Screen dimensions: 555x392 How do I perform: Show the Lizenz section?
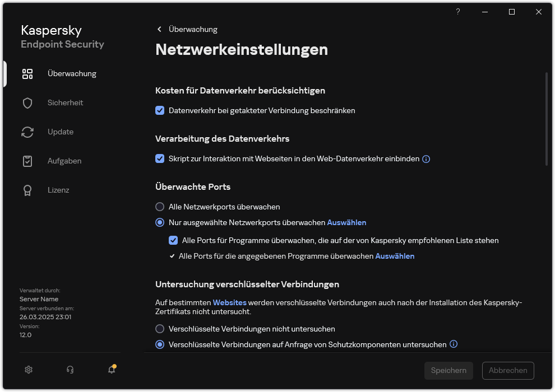coord(58,190)
